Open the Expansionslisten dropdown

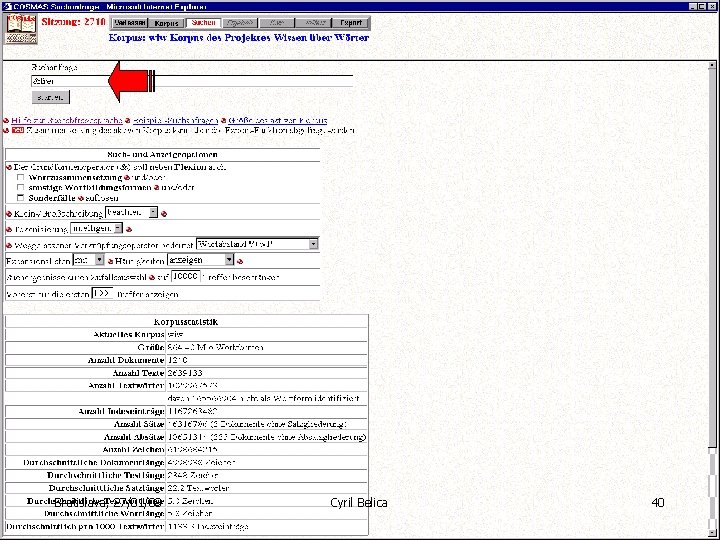pos(89,260)
